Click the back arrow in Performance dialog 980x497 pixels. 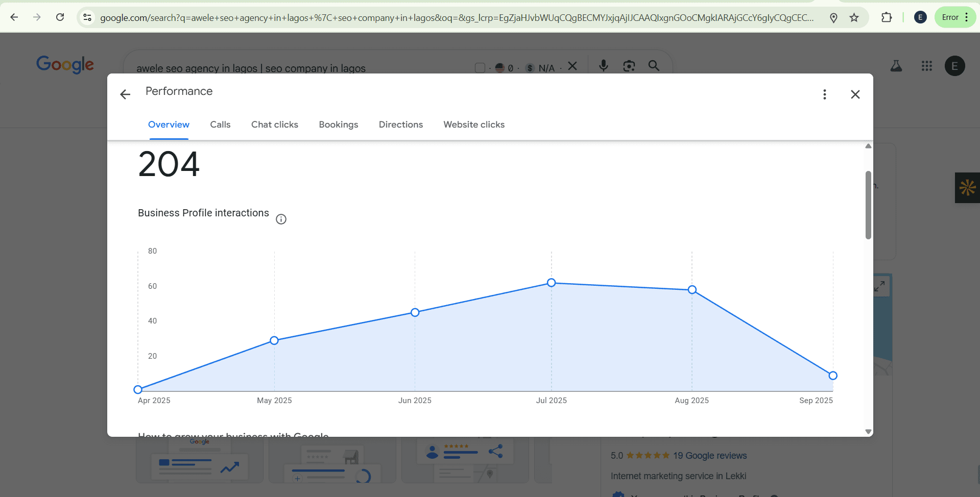(125, 94)
